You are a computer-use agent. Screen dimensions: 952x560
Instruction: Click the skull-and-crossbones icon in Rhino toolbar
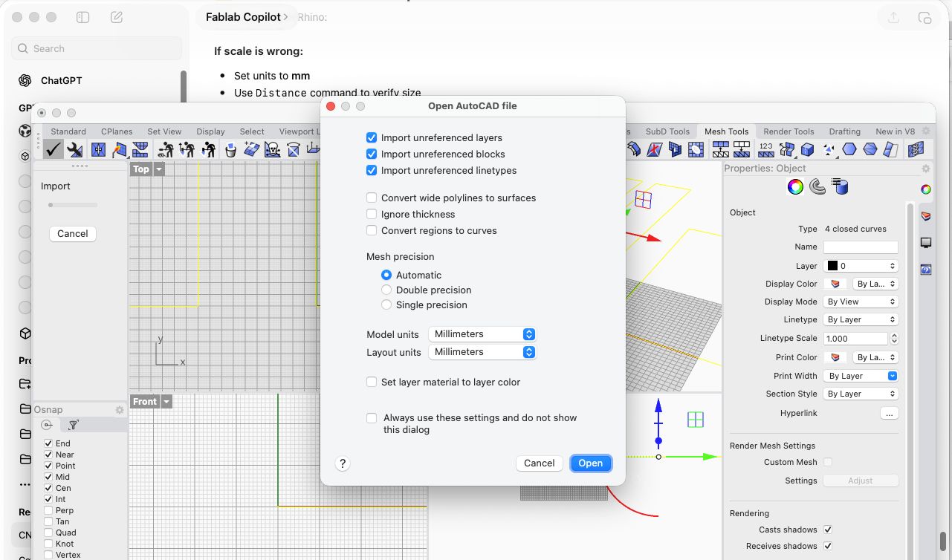[273, 149]
